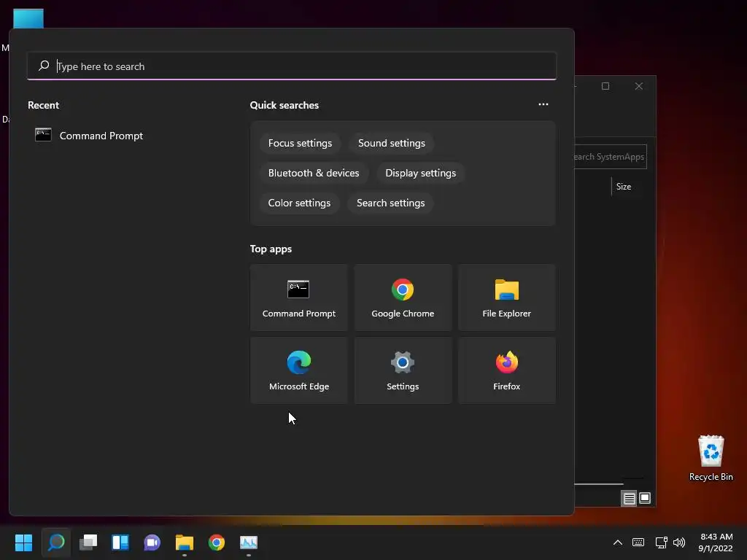
Task: Click taskbar Search icon
Action: click(x=56, y=542)
